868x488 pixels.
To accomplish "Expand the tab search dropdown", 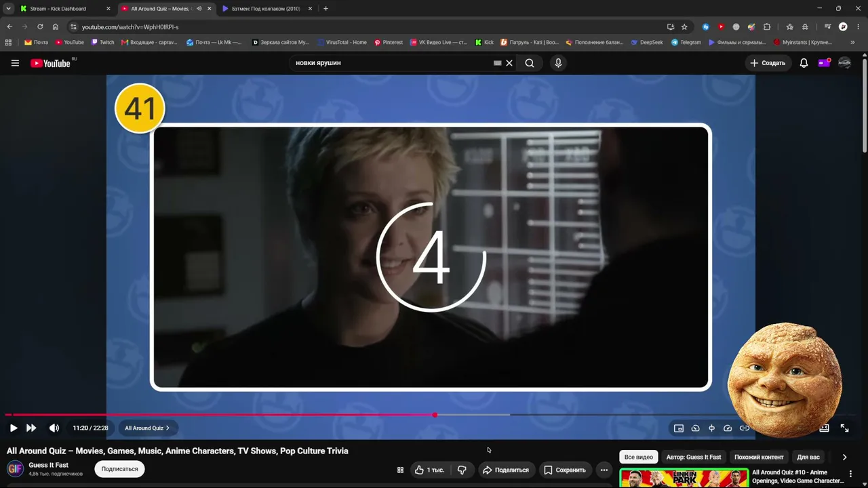I will tap(8, 9).
